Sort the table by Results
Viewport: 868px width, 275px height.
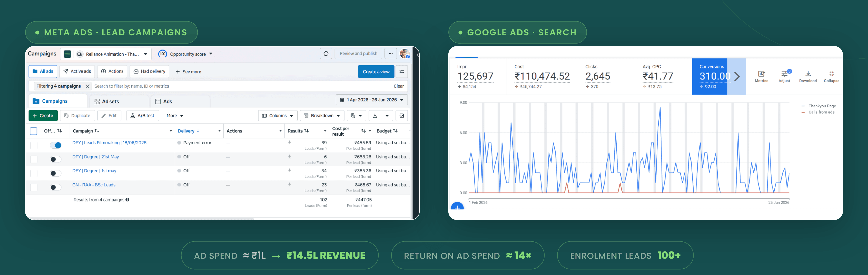click(x=306, y=131)
